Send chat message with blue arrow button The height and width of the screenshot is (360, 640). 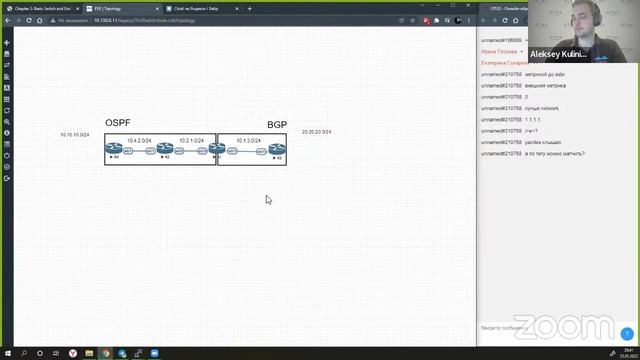tap(627, 334)
